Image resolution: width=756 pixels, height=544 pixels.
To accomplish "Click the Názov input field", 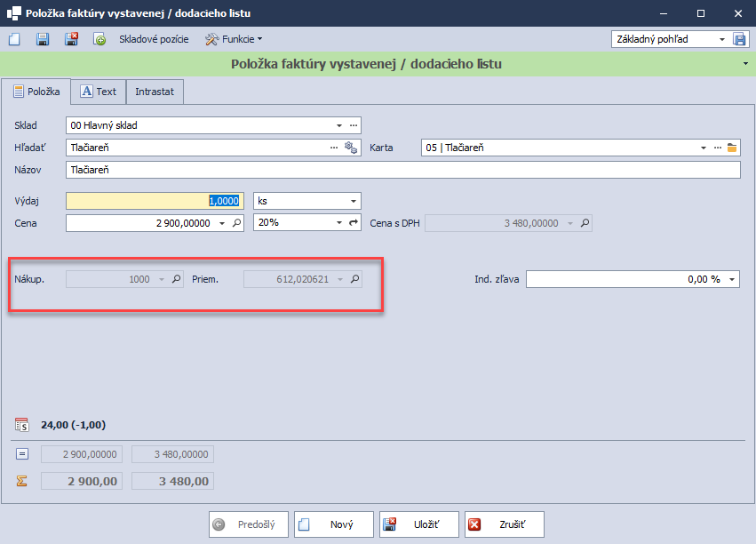I will (402, 170).
